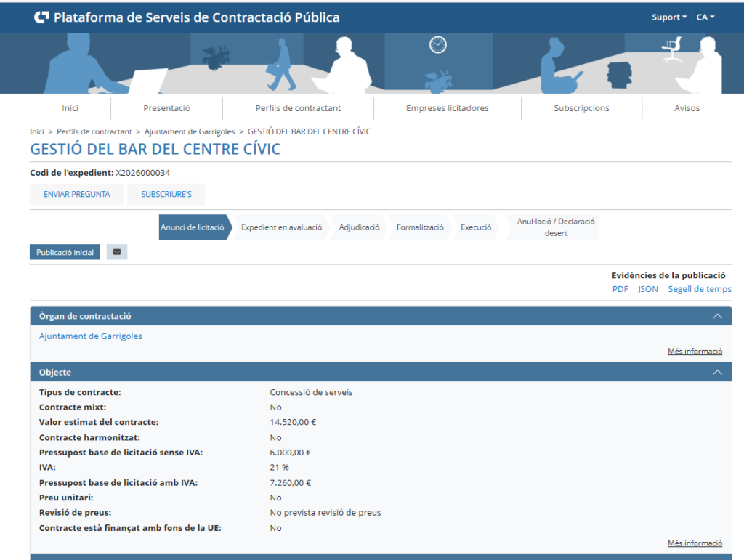This screenshot has width=744, height=560.
Task: Open the CA language dropdown
Action: tap(705, 17)
